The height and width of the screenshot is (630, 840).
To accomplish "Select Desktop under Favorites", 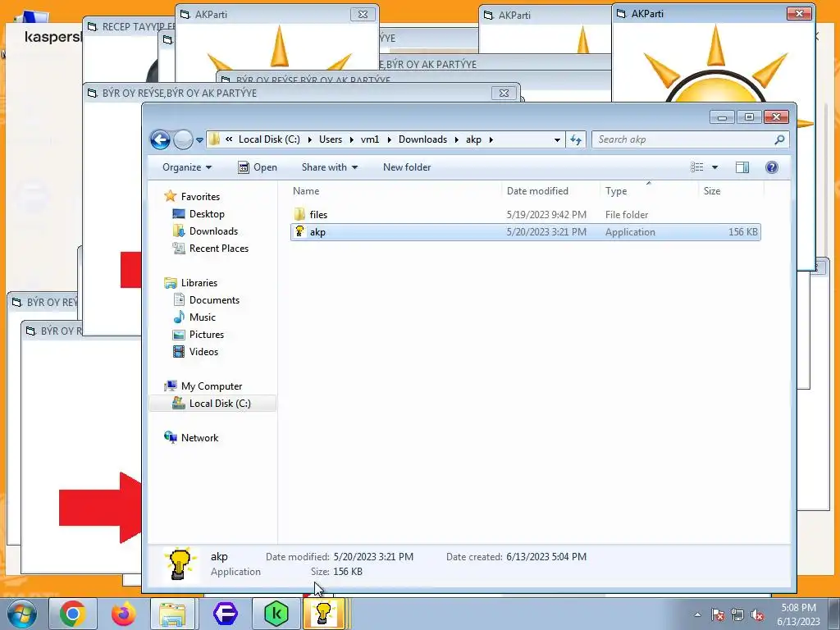I will pos(207,214).
